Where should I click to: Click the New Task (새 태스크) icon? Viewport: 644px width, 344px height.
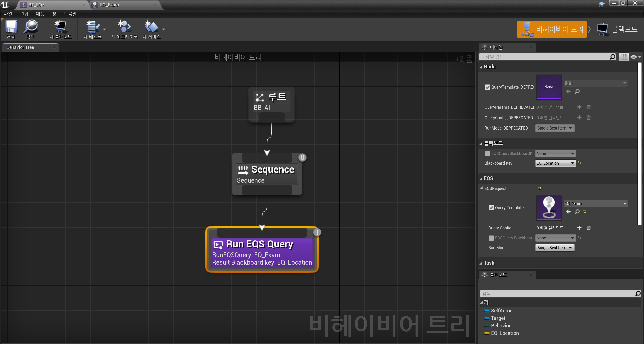click(92, 27)
